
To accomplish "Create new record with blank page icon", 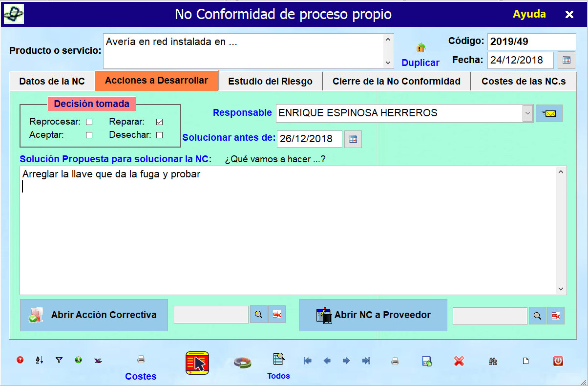I will (x=526, y=361).
